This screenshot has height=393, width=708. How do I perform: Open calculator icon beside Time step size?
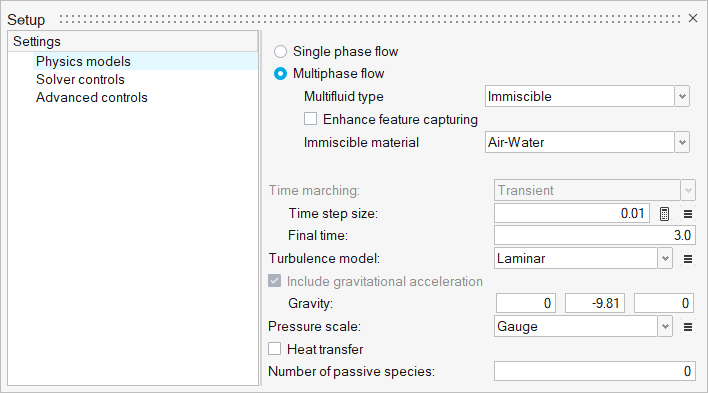664,214
